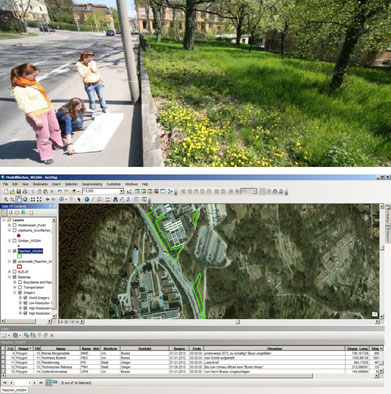The height and width of the screenshot is (394, 391).
Task: Expand the Modellwiesen_Punkt layer node
Action: [x=9, y=225]
